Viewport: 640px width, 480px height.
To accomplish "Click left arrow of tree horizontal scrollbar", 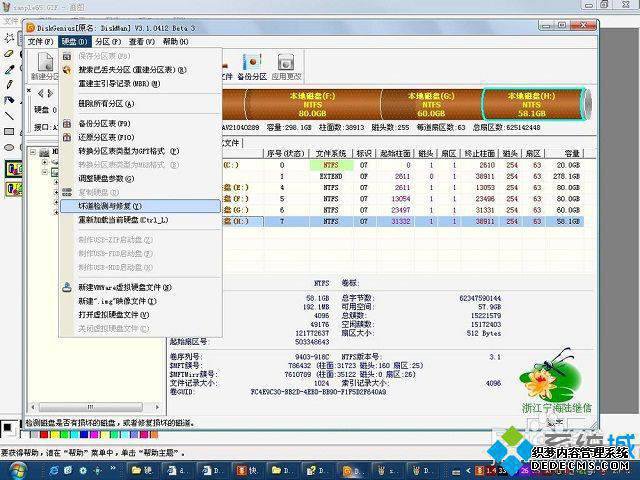I will (33, 407).
